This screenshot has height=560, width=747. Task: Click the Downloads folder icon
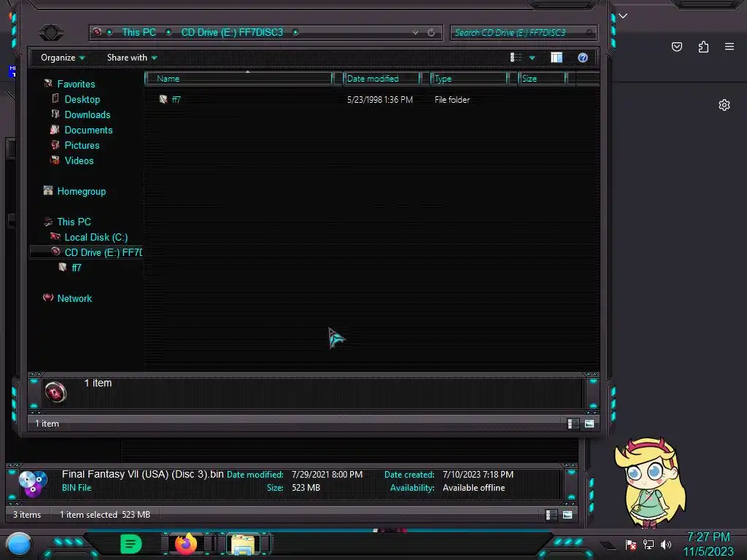point(55,114)
